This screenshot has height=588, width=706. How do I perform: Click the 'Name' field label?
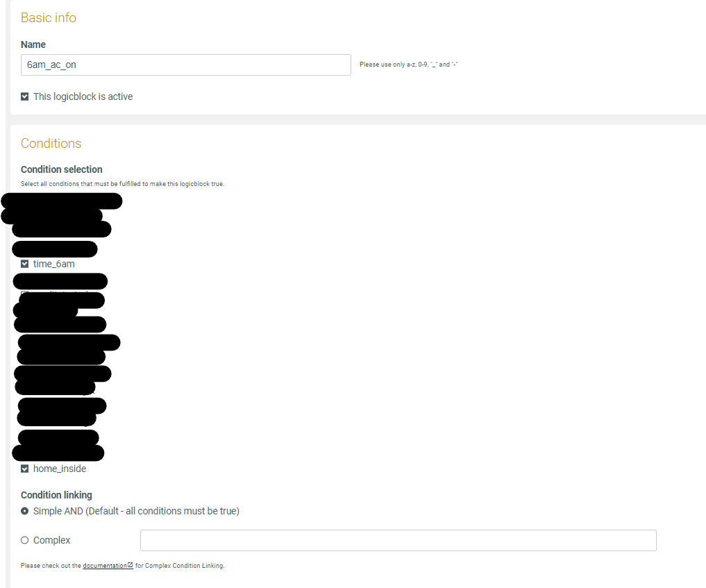[33, 44]
